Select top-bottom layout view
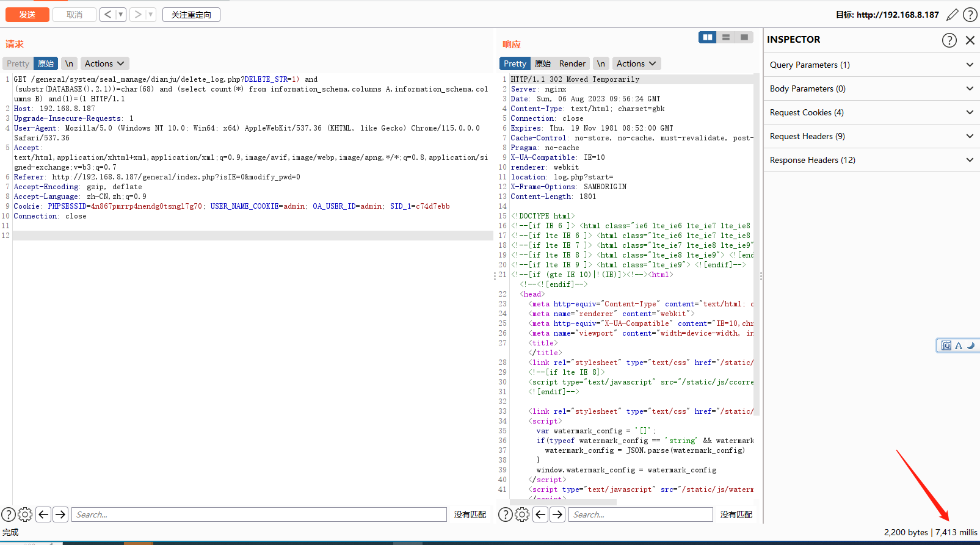Image resolution: width=980 pixels, height=545 pixels. click(726, 37)
